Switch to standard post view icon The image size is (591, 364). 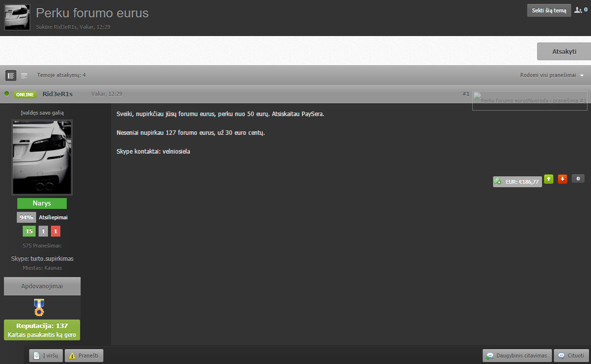click(x=10, y=76)
